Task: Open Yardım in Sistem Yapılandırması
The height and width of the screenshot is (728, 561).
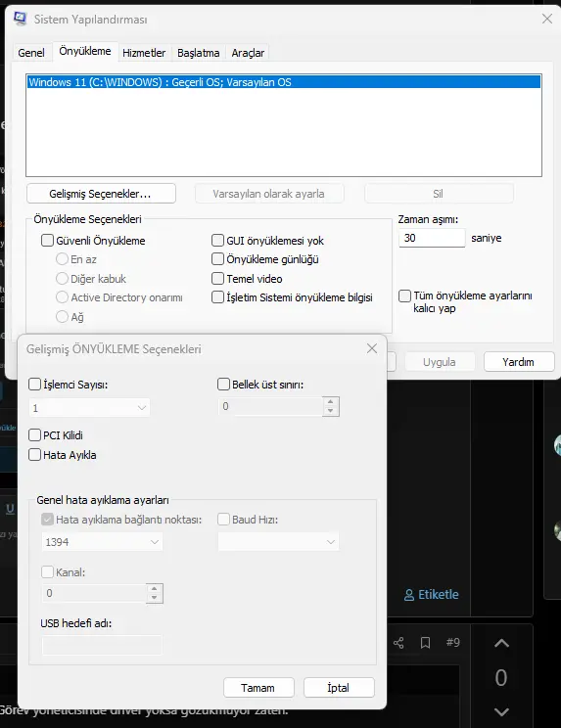Action: 519,362
